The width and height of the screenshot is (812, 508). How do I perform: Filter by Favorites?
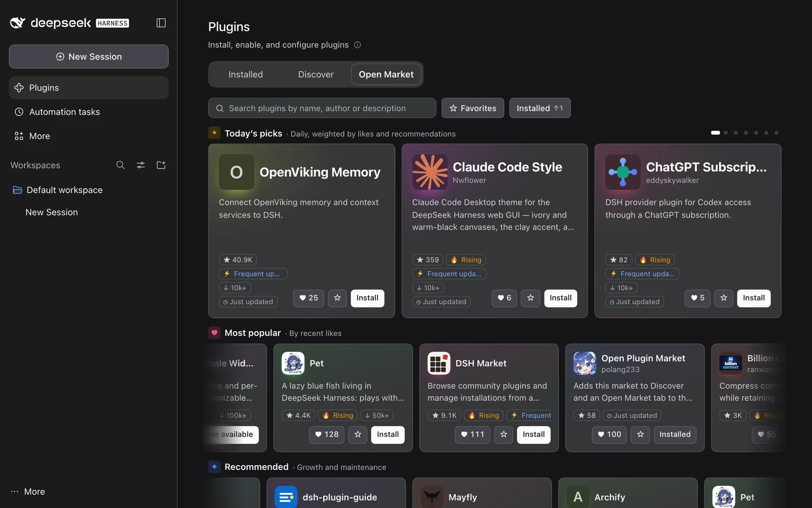tap(473, 108)
